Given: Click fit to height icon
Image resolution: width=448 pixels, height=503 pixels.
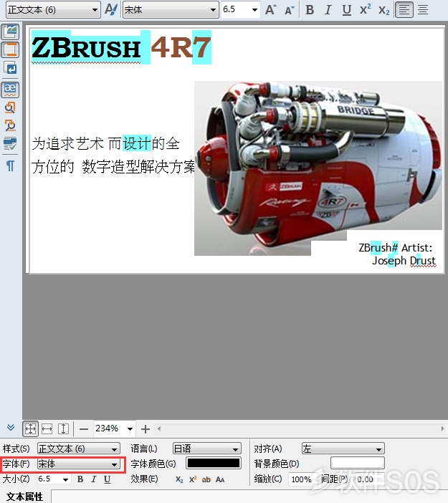Looking at the screenshot, I should tap(64, 428).
